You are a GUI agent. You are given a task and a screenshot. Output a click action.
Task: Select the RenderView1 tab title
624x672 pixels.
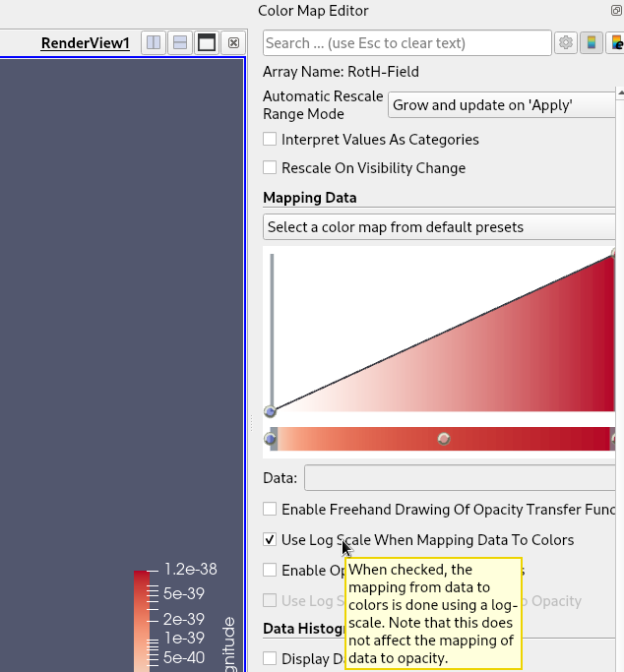(x=85, y=43)
